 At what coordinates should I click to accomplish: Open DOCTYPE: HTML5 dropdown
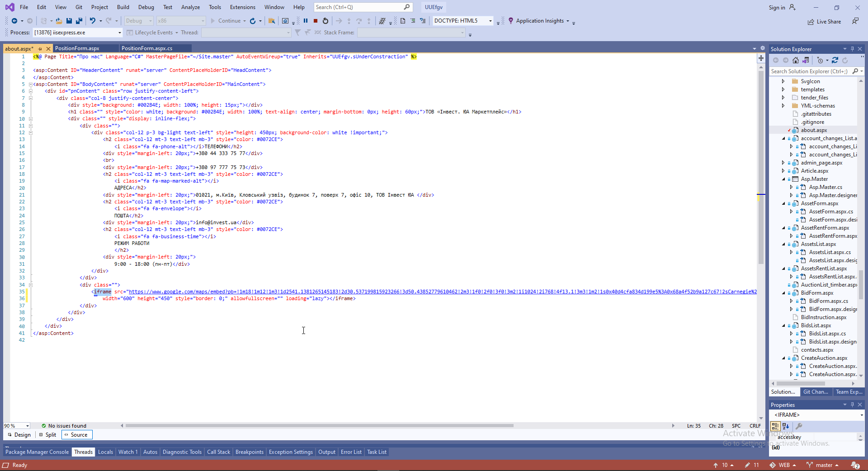tap(490, 21)
